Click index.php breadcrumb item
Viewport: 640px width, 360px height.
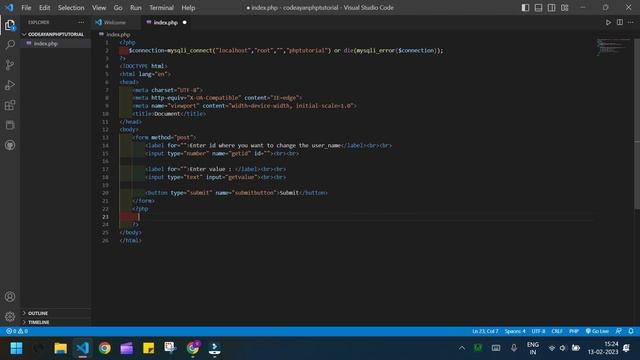point(115,35)
